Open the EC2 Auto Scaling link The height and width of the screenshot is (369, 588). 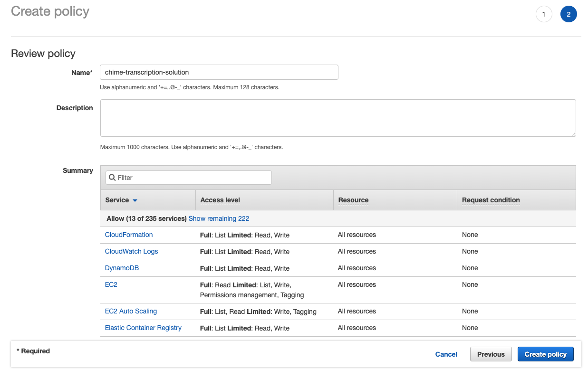pos(131,311)
